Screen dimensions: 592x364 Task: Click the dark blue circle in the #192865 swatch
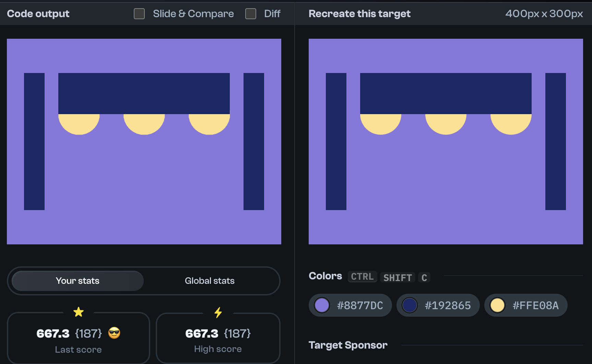(x=410, y=305)
